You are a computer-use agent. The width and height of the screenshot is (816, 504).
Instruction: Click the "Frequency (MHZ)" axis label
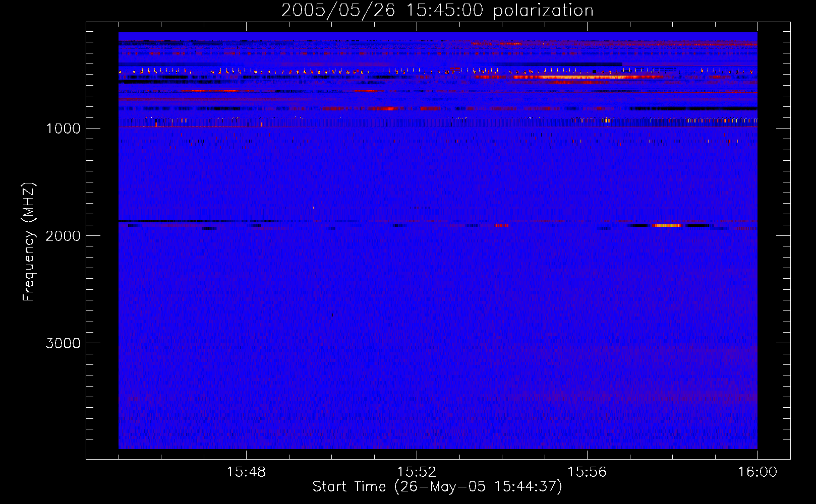click(x=28, y=242)
